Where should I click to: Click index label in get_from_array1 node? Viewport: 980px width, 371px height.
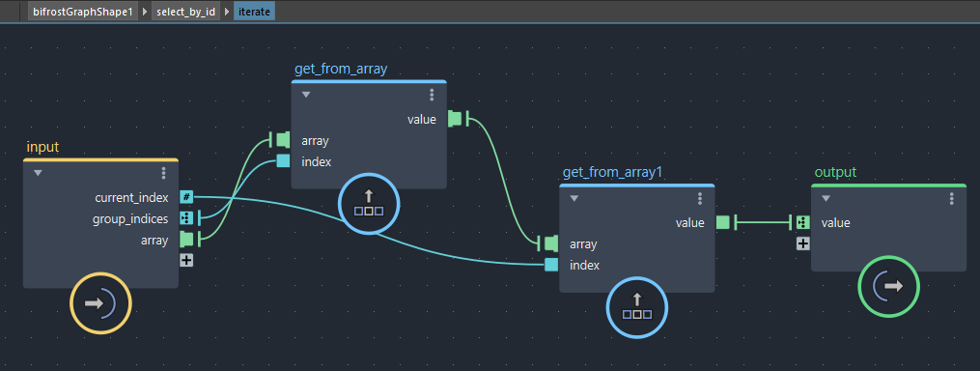[x=584, y=266]
